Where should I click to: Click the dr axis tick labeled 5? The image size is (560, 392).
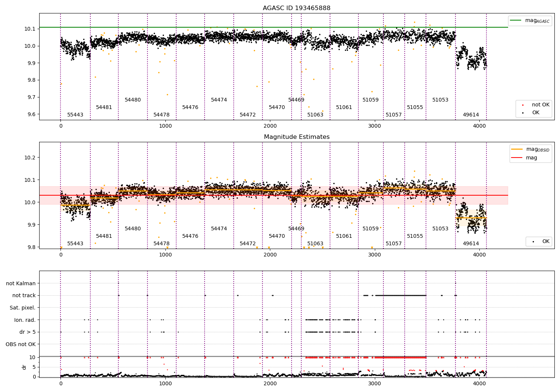(34, 367)
